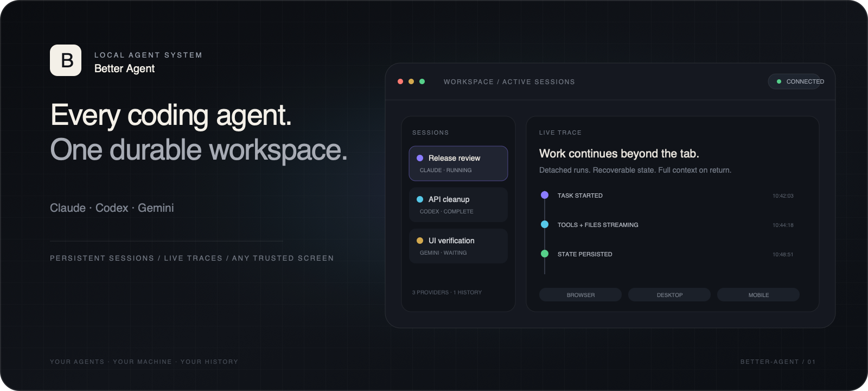Click the WORKSPACE / ACTIVE SESSIONS title

pos(509,82)
